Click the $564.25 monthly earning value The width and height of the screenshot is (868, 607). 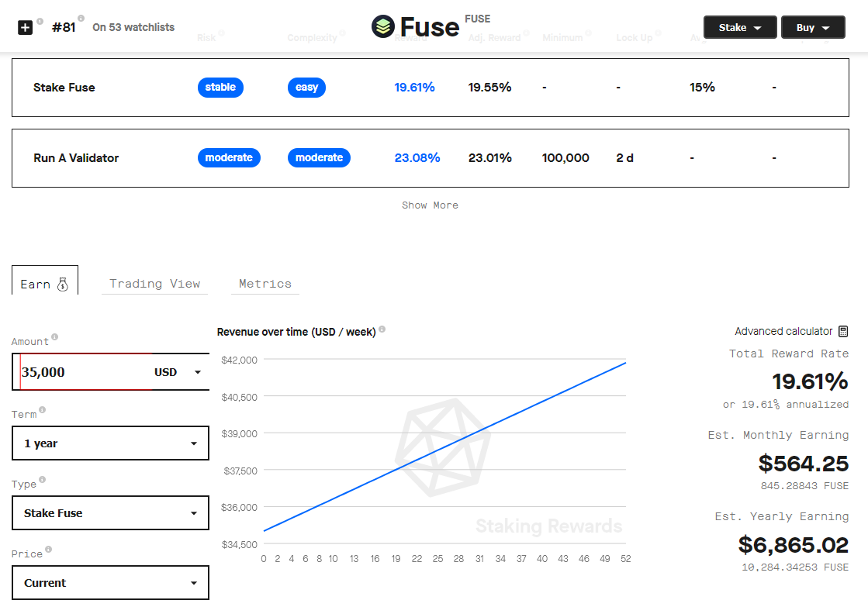(804, 464)
